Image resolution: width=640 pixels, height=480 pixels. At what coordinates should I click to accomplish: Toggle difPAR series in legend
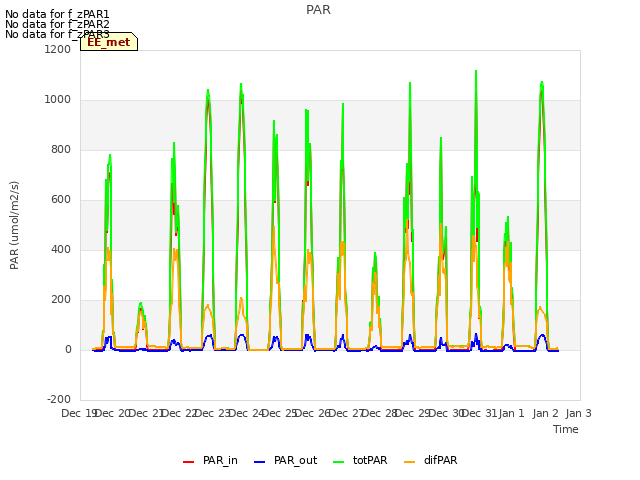[431, 460]
